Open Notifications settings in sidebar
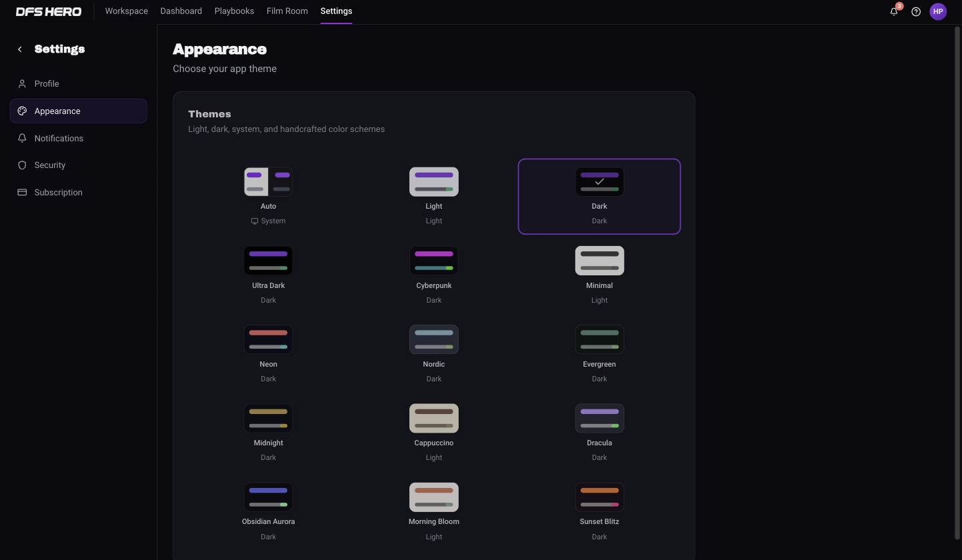 (x=79, y=138)
